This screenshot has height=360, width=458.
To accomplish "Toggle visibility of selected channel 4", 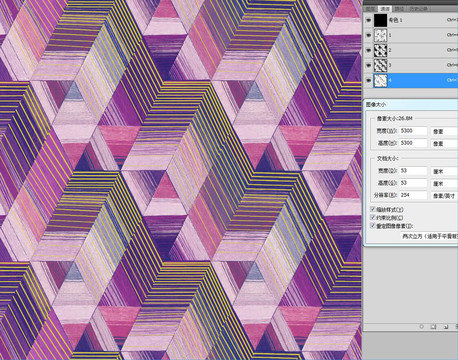I will click(368, 80).
